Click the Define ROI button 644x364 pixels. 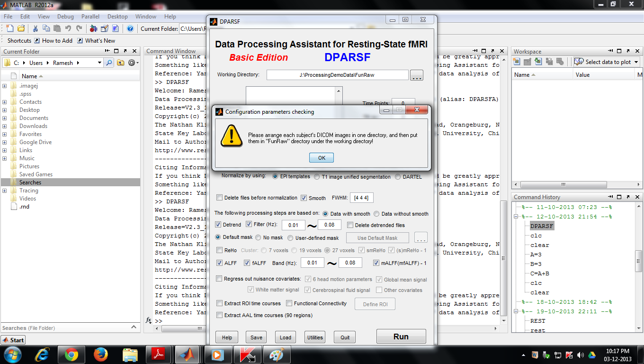[375, 304]
